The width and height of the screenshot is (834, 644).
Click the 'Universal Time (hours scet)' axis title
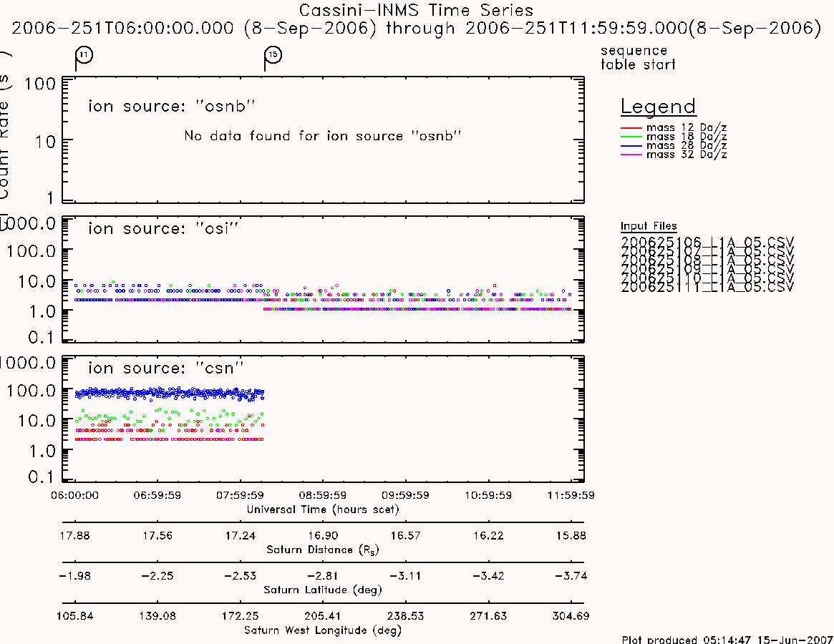323,509
